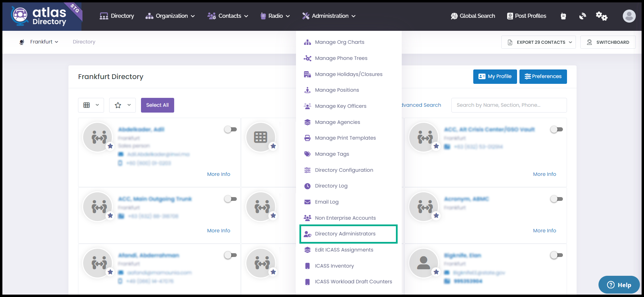Screen dimensions: 644x297
Task: Click the Select All button
Action: tap(157, 105)
